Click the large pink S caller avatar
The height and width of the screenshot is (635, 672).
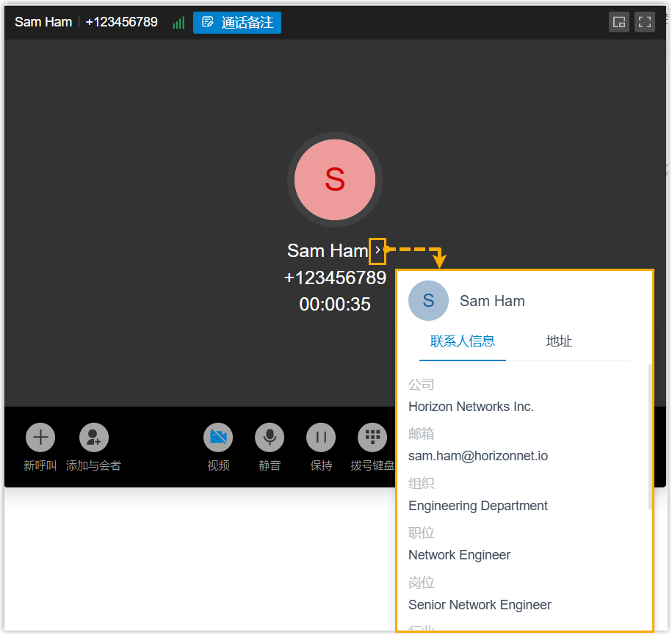point(335,180)
